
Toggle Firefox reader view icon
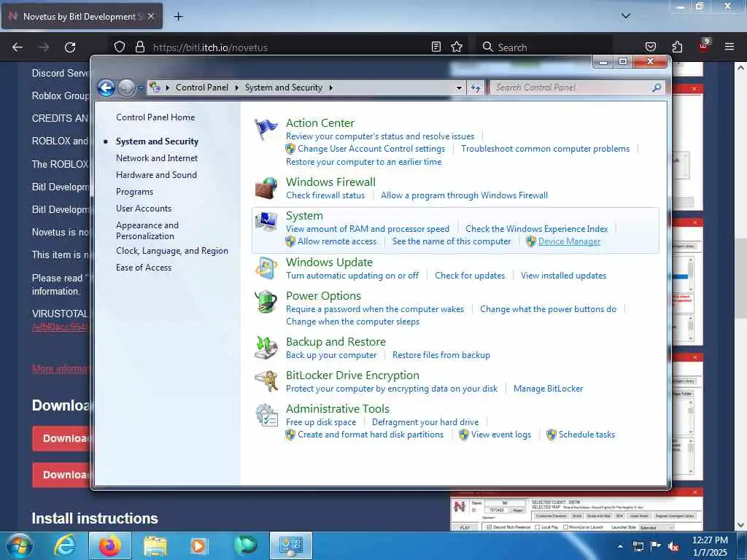pos(436,47)
